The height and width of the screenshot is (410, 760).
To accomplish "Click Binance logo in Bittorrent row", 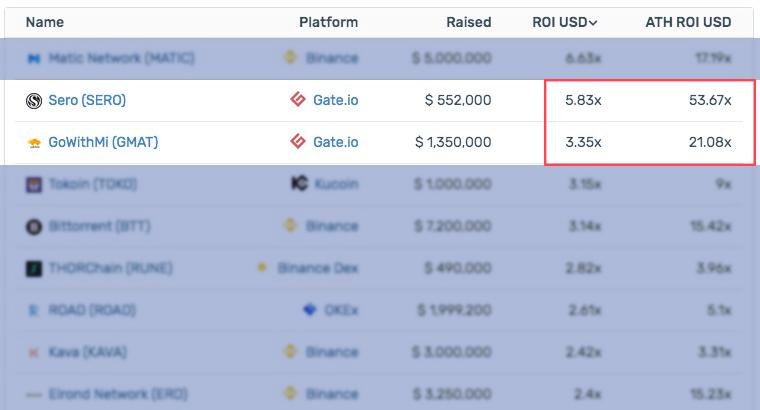I will (x=290, y=225).
